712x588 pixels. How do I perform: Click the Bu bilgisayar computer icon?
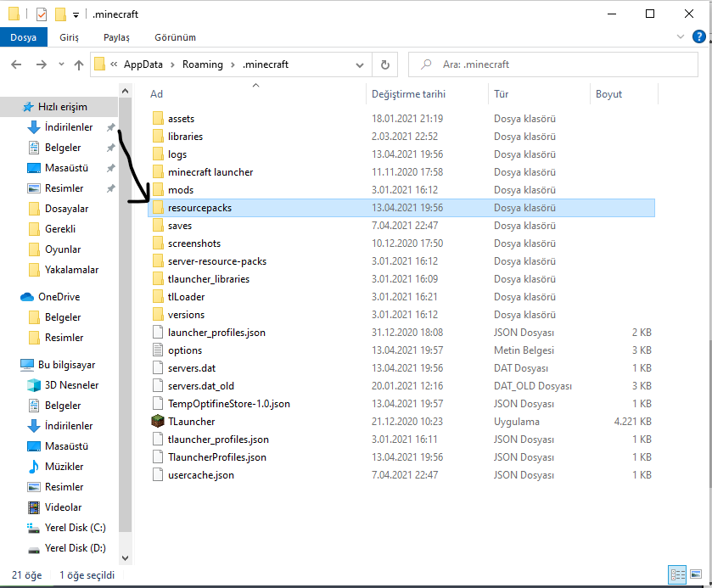coord(27,365)
